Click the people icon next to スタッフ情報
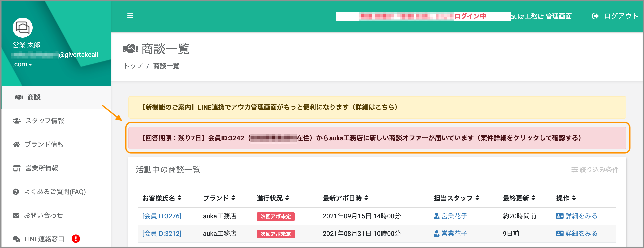 [17, 121]
